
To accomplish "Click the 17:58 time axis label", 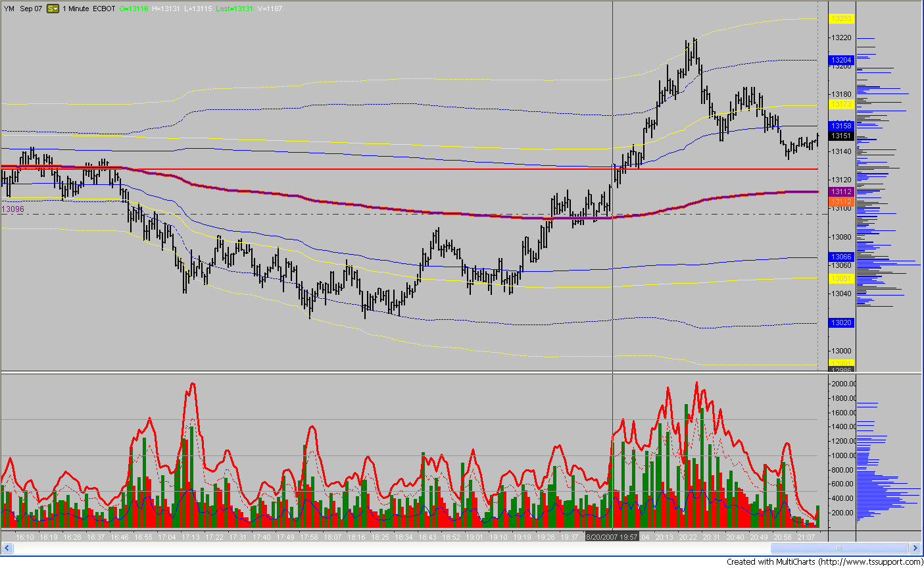I will (x=309, y=537).
